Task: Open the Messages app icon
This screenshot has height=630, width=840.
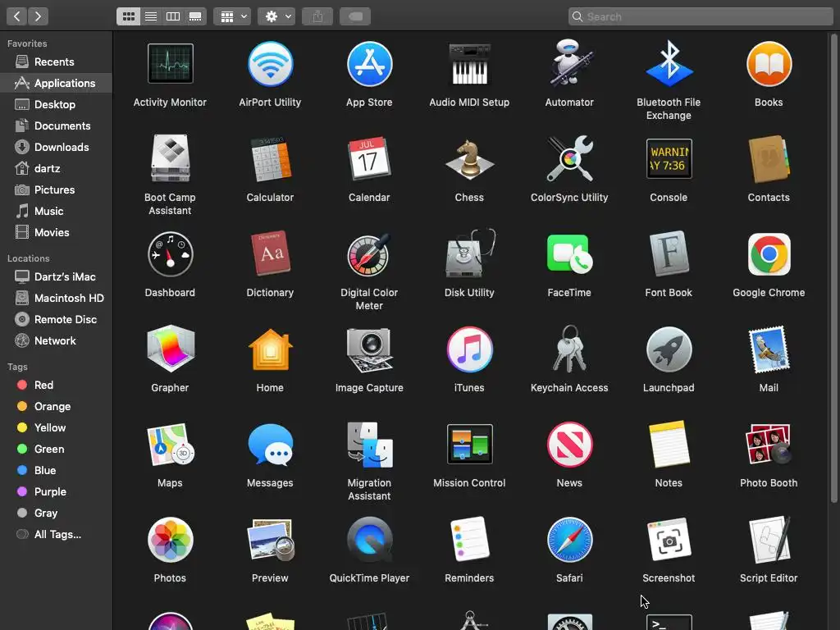Action: click(x=271, y=444)
